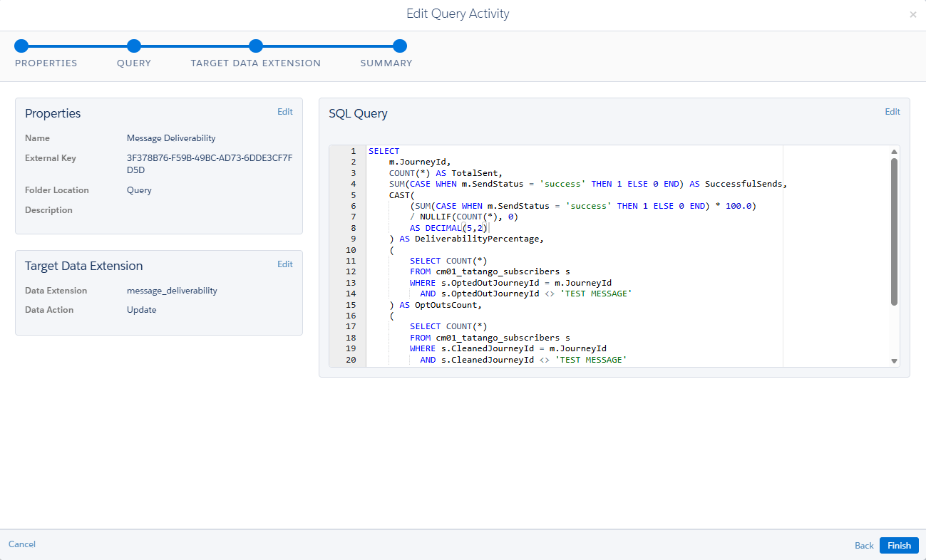Click the SQL Query panel heading
Viewport: 926px width, 560px height.
pos(358,113)
